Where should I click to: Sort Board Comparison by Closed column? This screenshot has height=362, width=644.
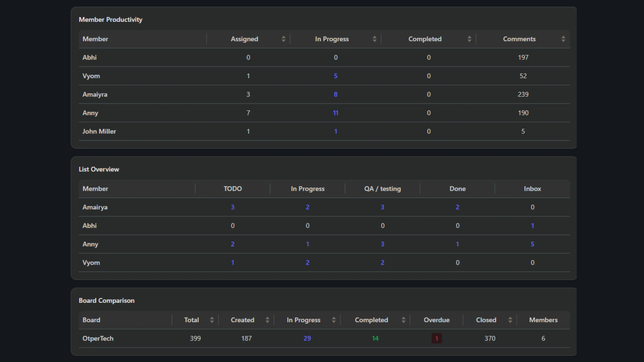click(510, 320)
